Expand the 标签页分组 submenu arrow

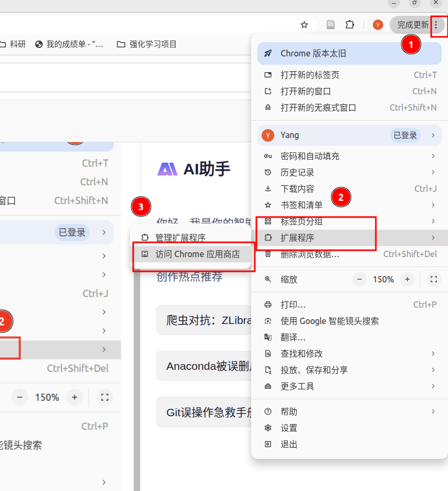pos(433,221)
